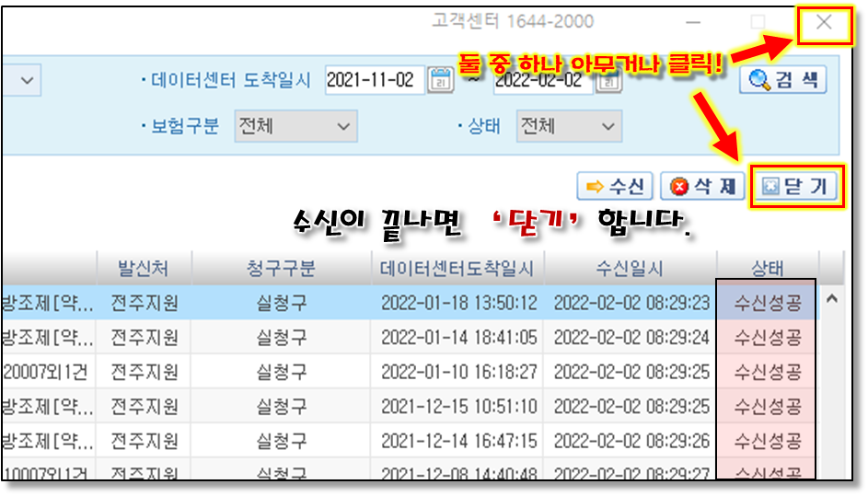
Task: Click the 상태 column header
Action: tap(767, 268)
